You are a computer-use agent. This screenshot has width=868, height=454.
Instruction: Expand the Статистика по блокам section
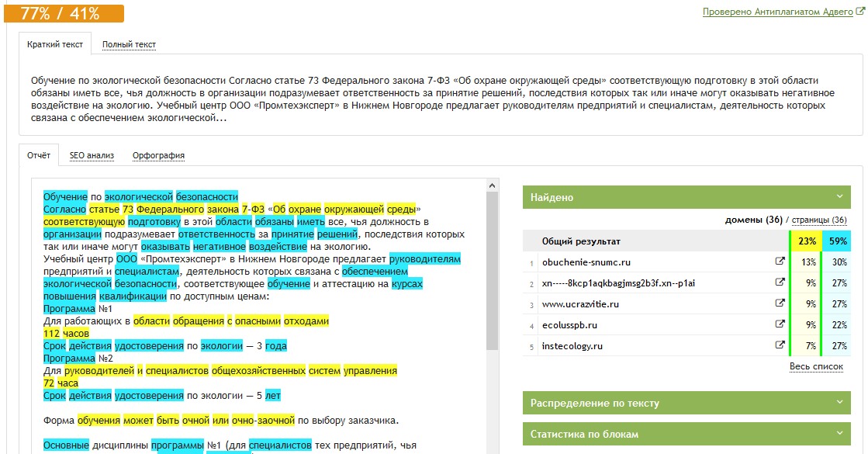tap(838, 434)
